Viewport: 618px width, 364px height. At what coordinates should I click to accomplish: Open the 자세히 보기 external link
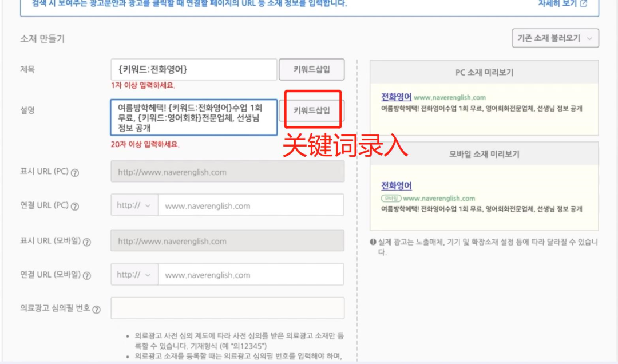(562, 3)
